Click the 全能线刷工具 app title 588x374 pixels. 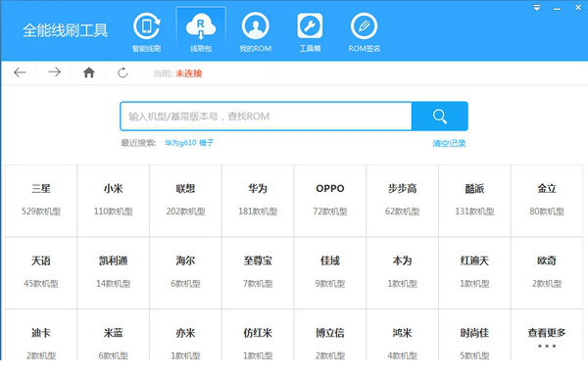click(x=66, y=30)
